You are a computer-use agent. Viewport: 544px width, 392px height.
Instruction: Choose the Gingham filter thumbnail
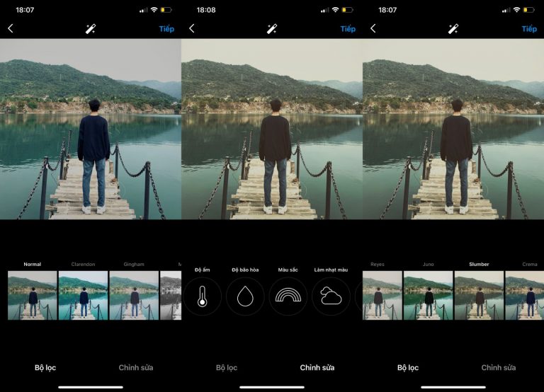coord(134,295)
